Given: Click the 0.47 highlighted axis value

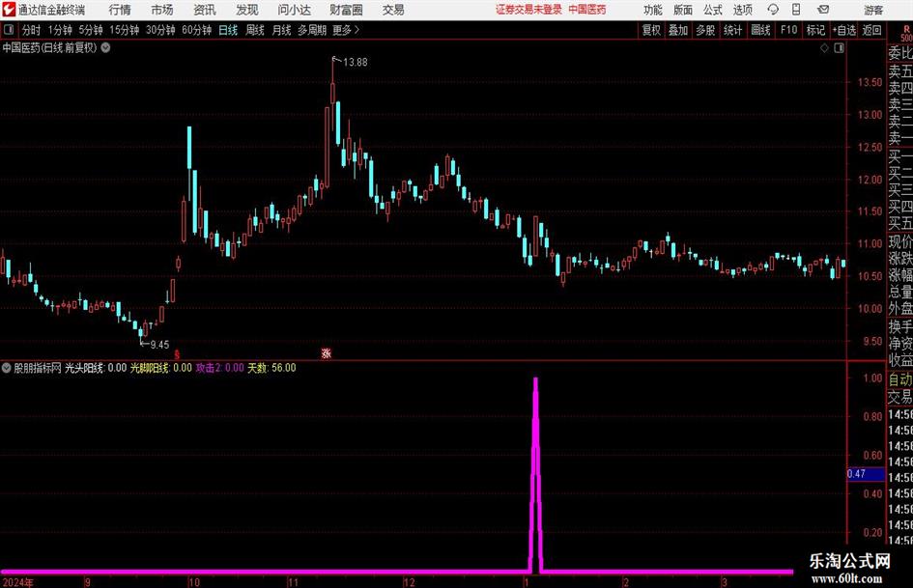Looking at the screenshot, I should (866, 474).
